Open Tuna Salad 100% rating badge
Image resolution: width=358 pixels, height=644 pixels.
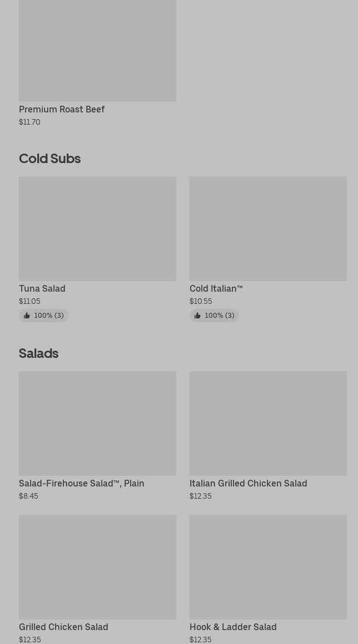tap(44, 316)
